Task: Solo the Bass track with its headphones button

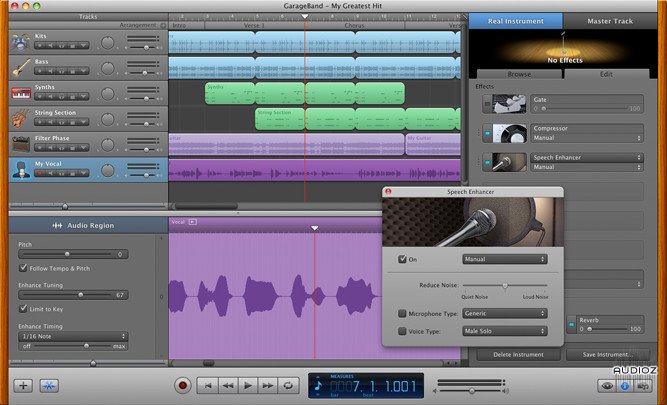Action: click(x=62, y=71)
